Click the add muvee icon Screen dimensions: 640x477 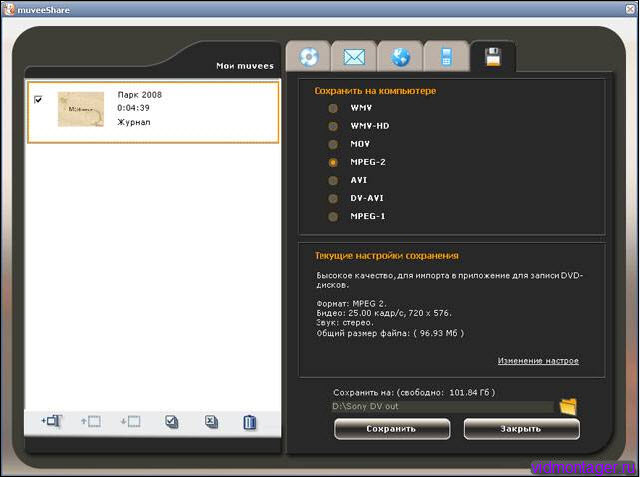[x=51, y=422]
